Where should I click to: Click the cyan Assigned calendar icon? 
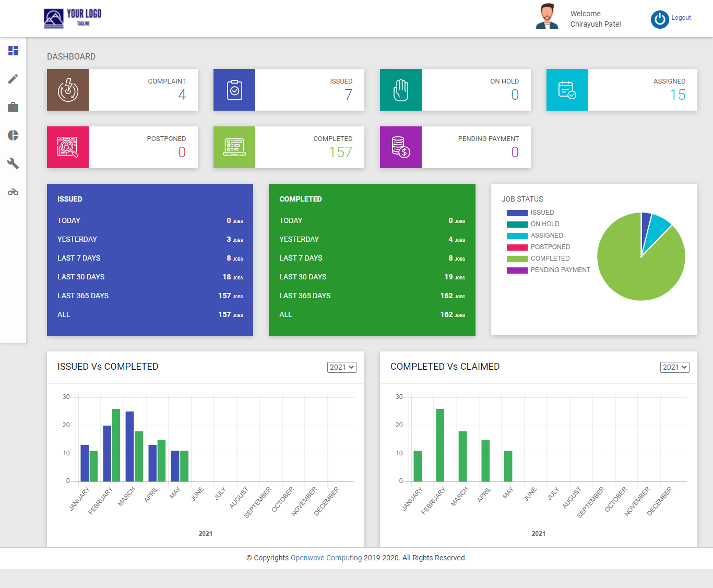(x=567, y=90)
